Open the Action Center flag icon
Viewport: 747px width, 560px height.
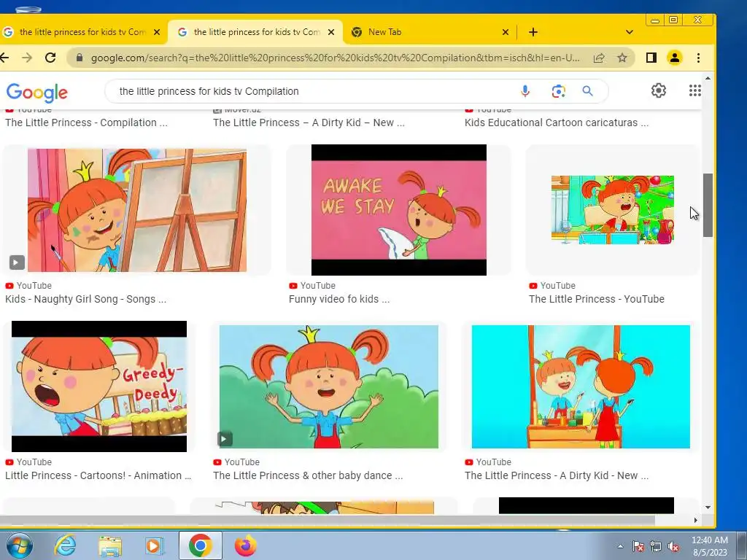638,546
